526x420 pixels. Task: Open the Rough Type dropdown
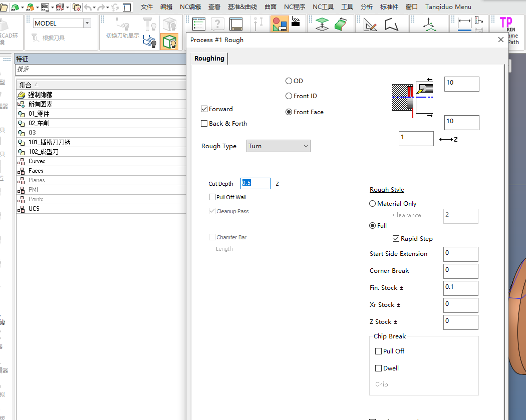click(279, 146)
